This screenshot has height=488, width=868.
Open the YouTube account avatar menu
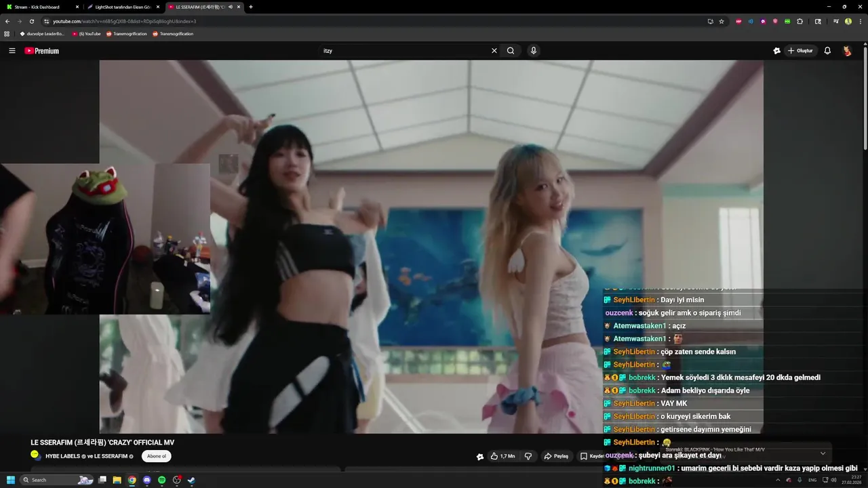click(x=847, y=51)
